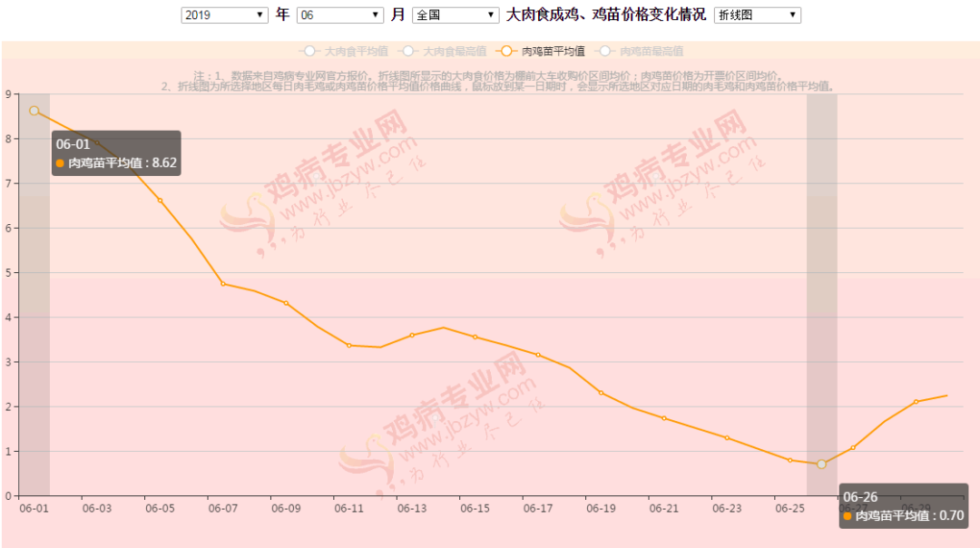Viewport: 980px width, 548px height.
Task: Click the x-axis label 06-13
Action: coord(412,509)
